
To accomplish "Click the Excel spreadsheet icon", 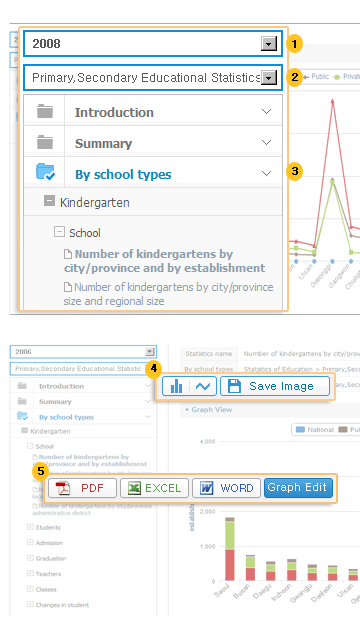I will coord(134,488).
